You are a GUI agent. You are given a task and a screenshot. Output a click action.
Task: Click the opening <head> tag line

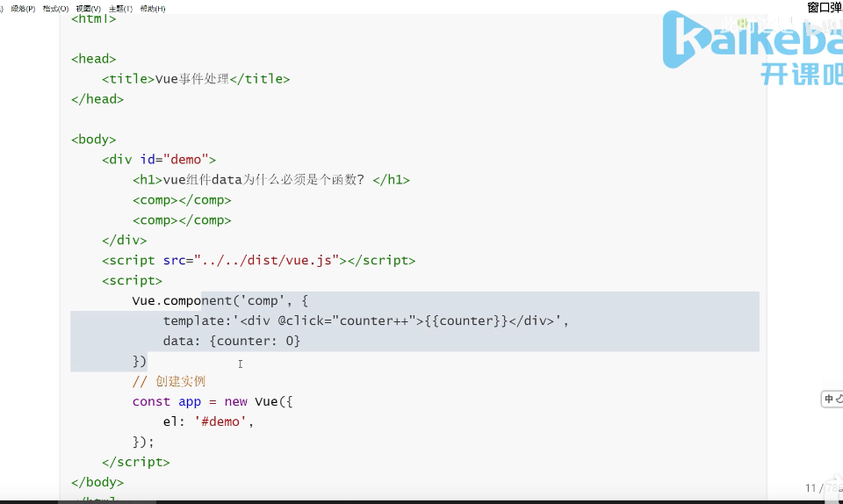94,59
